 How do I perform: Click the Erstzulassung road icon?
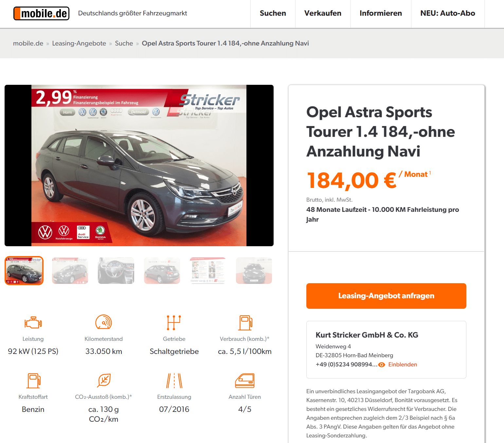(174, 380)
